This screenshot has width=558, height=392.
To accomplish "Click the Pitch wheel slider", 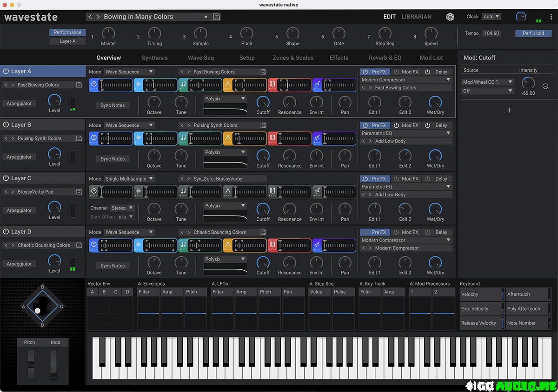I will (31, 366).
